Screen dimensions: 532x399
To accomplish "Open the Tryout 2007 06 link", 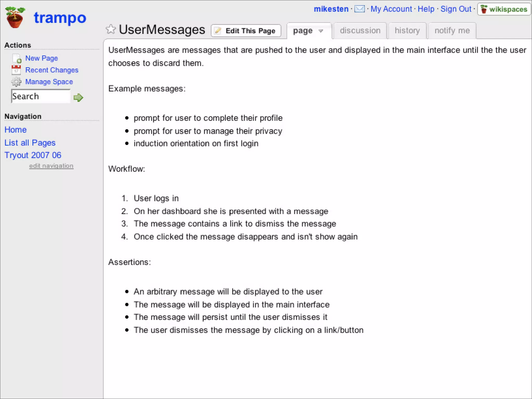I will [x=33, y=155].
